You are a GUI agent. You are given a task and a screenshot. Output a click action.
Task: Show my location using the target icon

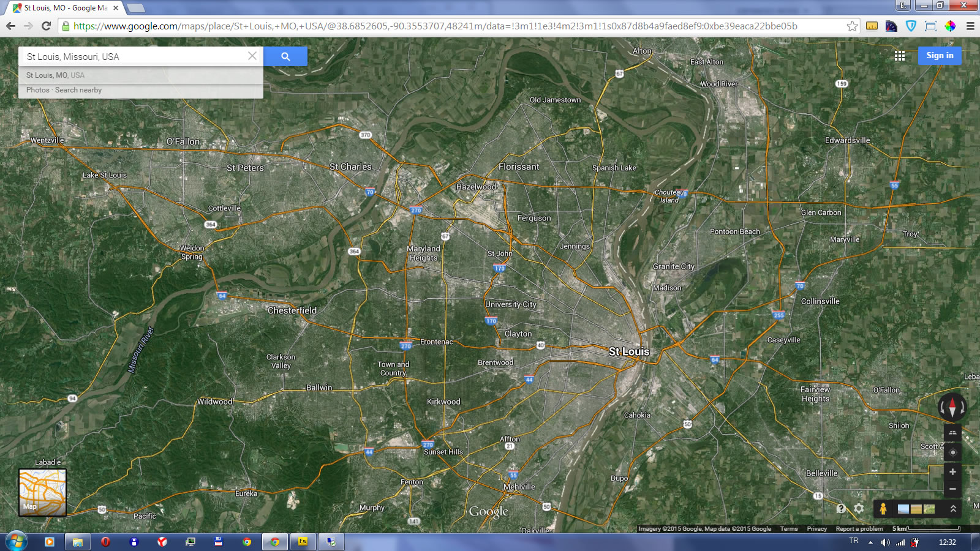point(952,452)
